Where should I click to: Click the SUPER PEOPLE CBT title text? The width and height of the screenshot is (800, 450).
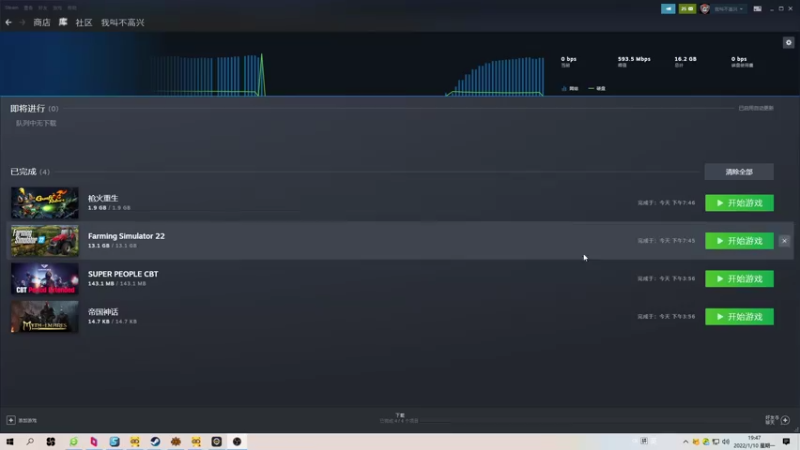(x=123, y=274)
